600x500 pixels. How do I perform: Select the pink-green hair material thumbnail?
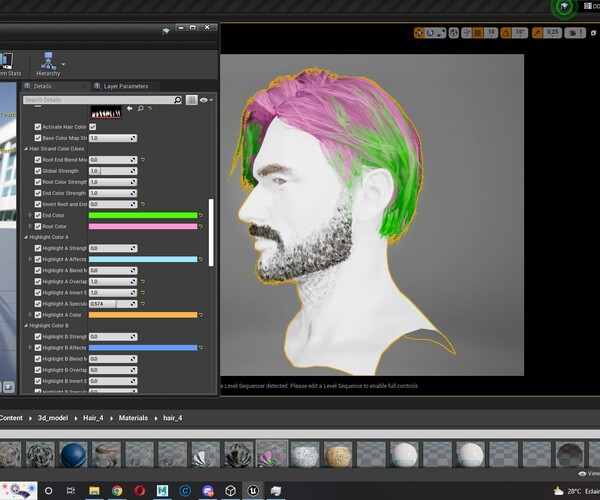point(272,455)
